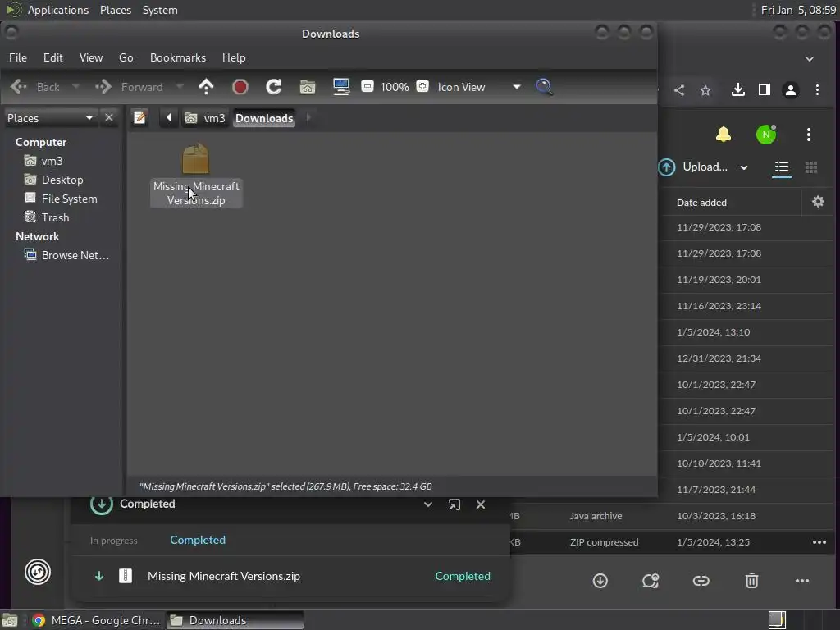Open the Places sidebar type dropdown

pyautogui.click(x=50, y=118)
